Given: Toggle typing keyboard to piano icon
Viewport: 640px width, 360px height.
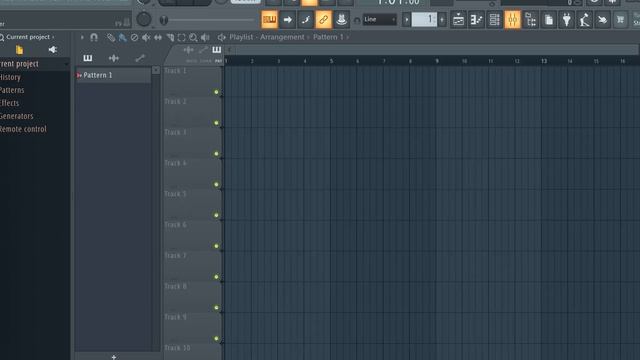Looking at the screenshot, I should point(269,20).
